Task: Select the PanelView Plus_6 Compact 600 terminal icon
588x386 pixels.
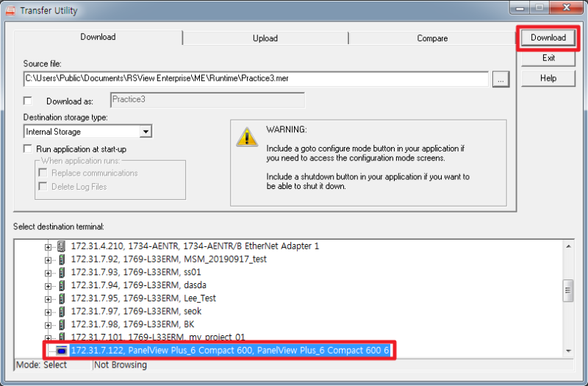Action: (62, 351)
